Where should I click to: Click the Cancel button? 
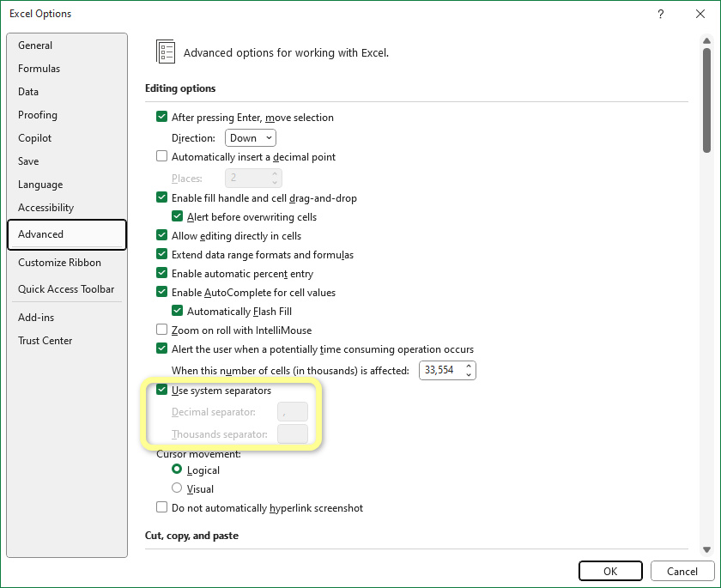(x=682, y=571)
